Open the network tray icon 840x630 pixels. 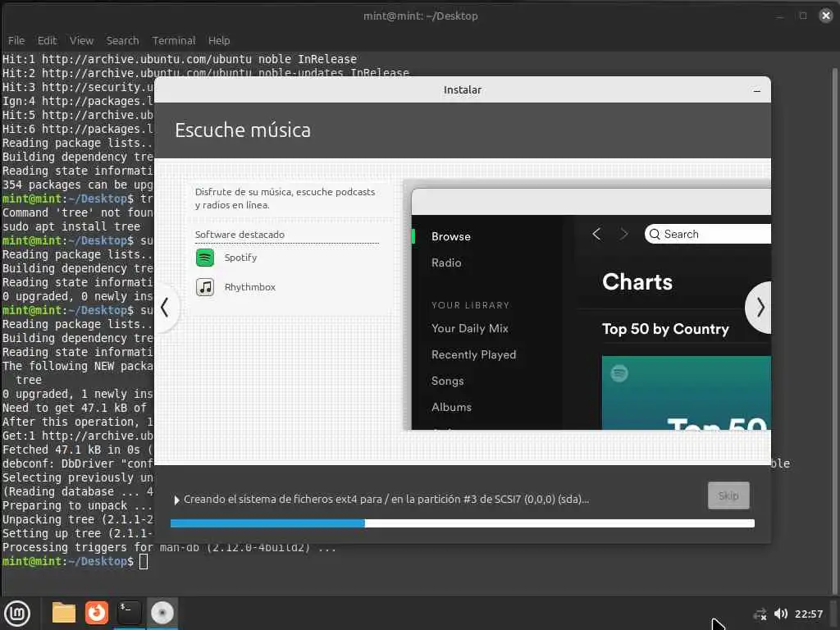[760, 614]
